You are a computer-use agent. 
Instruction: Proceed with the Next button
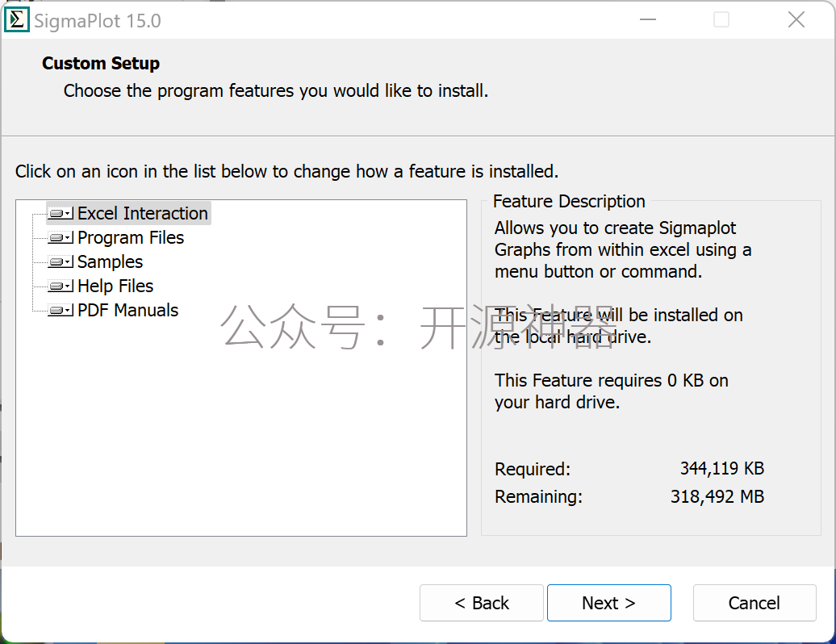[x=609, y=603]
